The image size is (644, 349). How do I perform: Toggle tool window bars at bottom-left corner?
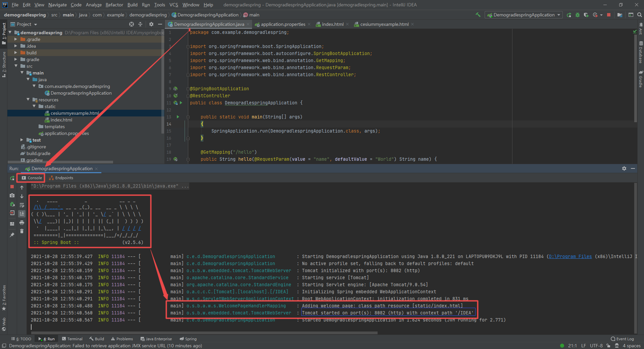pyautogui.click(x=4, y=346)
